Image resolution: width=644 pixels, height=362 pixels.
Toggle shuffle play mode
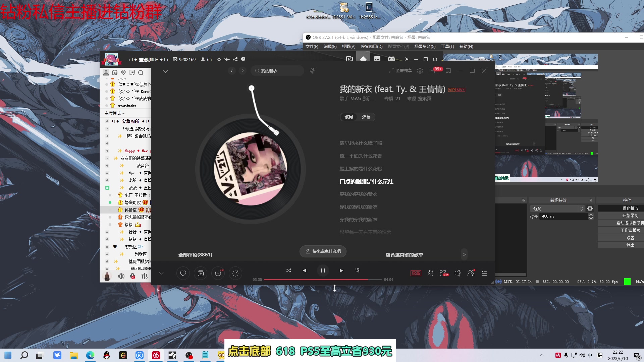(x=288, y=270)
